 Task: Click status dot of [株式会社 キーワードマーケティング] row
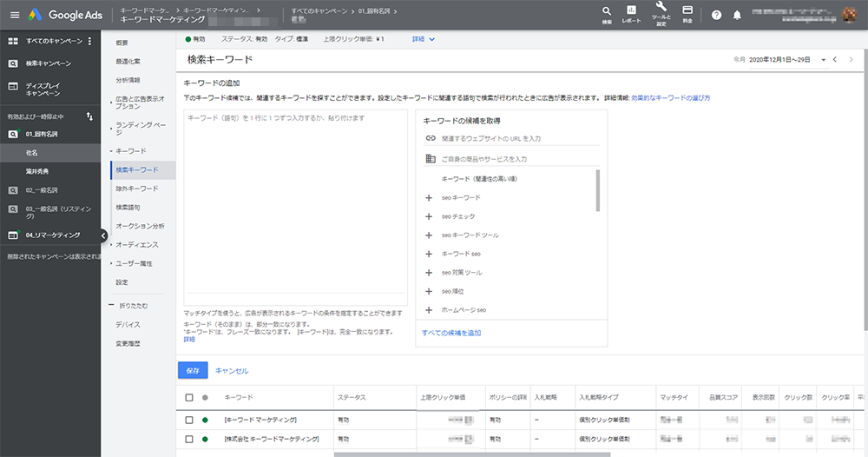click(x=205, y=439)
